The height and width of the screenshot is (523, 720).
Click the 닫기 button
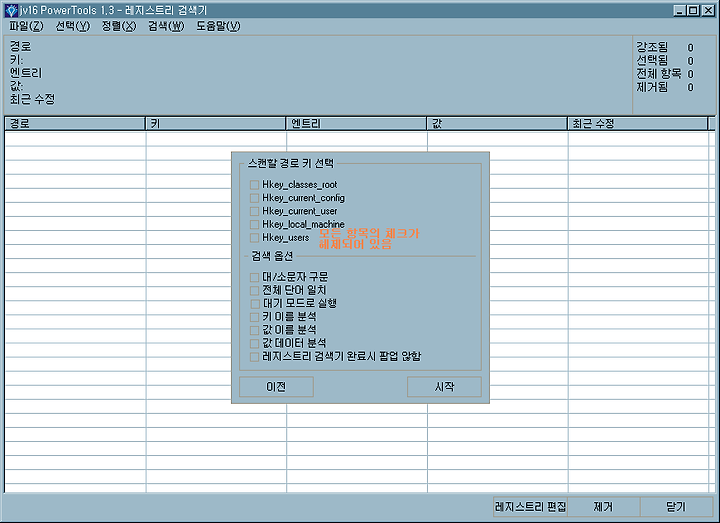pyautogui.click(x=676, y=507)
